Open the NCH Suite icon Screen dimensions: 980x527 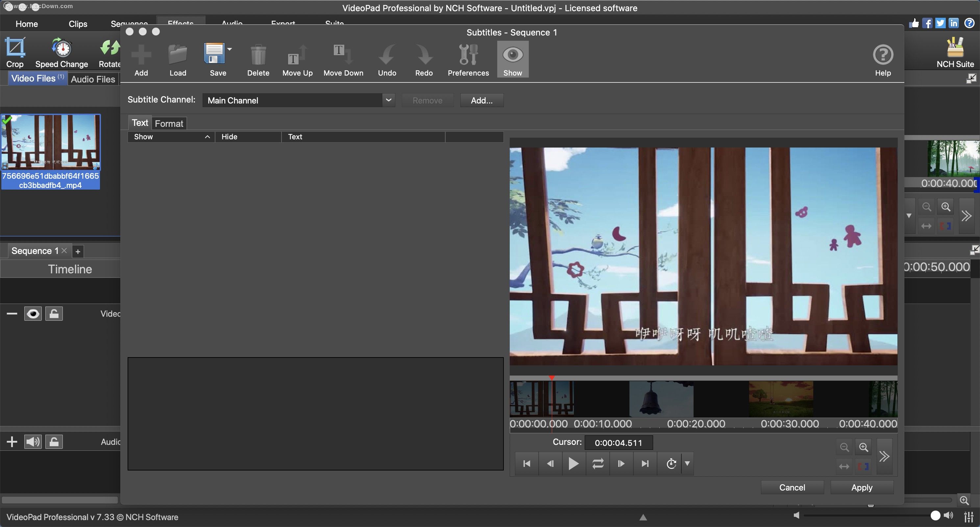(x=955, y=48)
